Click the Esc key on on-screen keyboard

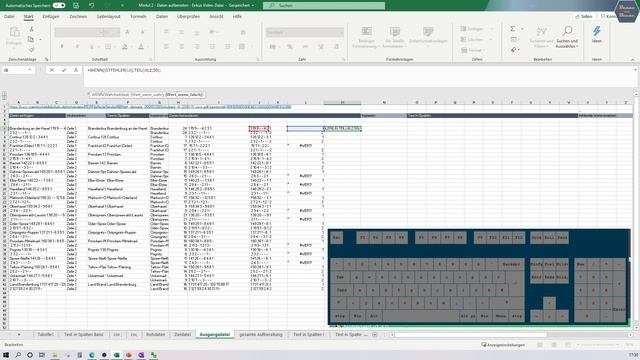tap(337, 238)
